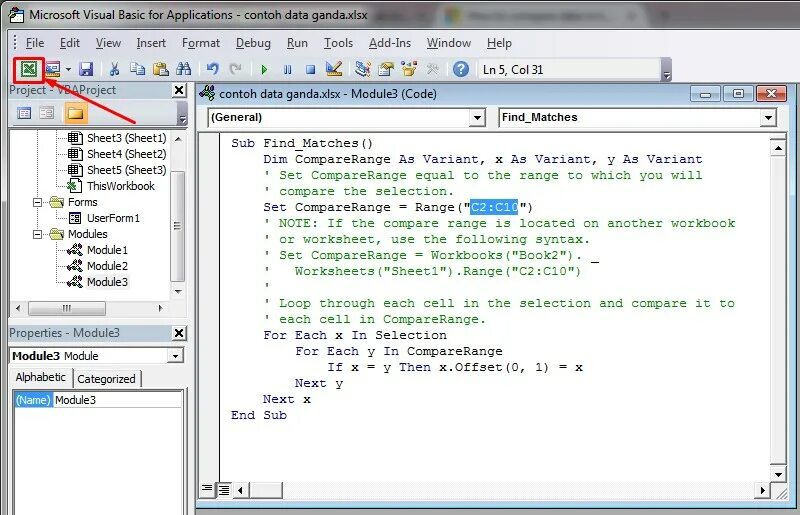800x515 pixels.
Task: Close the Properties - Module3 pane
Action: (x=179, y=333)
